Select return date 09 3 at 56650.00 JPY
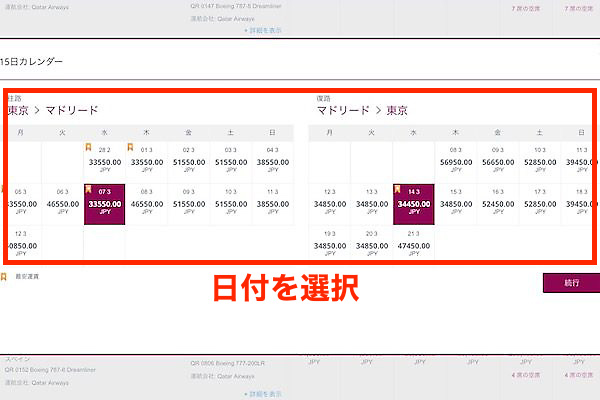The width and height of the screenshot is (600, 400). click(x=498, y=162)
